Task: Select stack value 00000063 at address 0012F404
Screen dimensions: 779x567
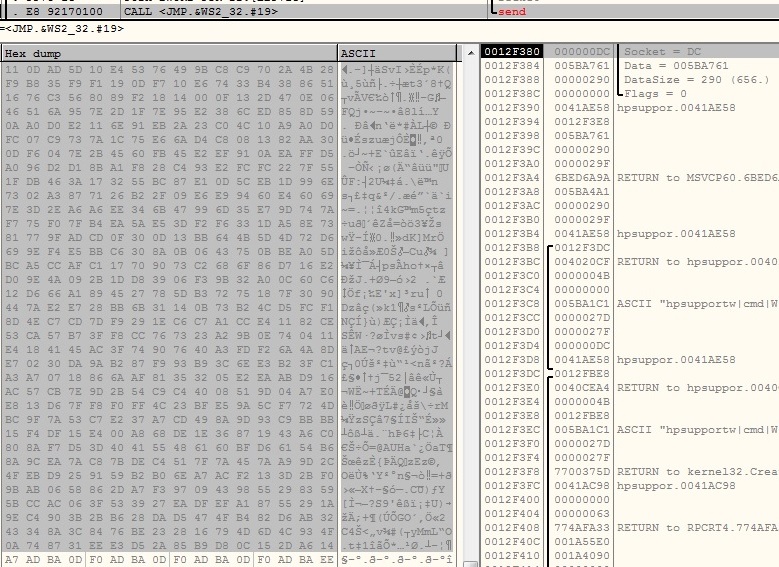Action: pos(582,513)
